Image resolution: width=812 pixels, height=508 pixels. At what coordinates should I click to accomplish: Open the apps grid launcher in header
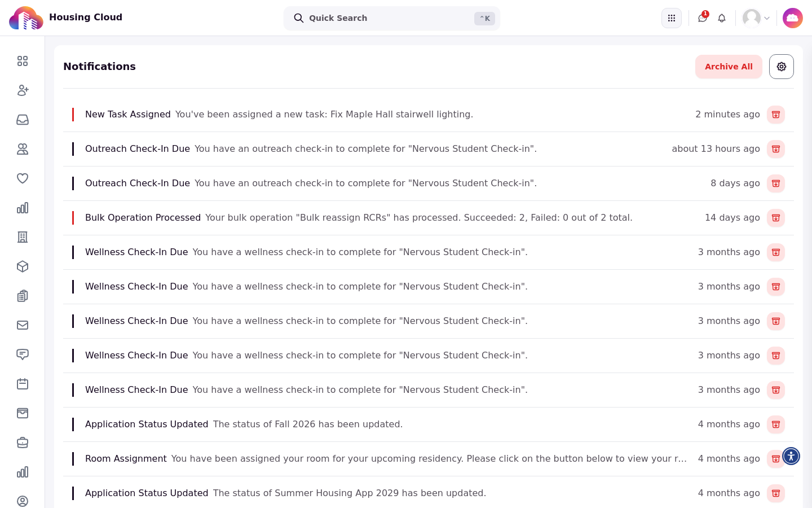pyautogui.click(x=672, y=18)
